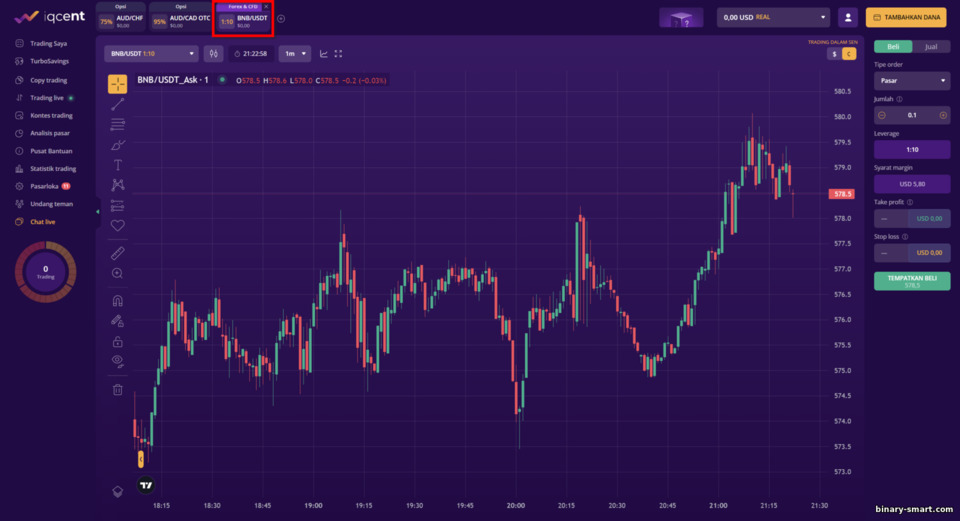
Task: Collapse the left sidebar arrow
Action: tap(97, 212)
